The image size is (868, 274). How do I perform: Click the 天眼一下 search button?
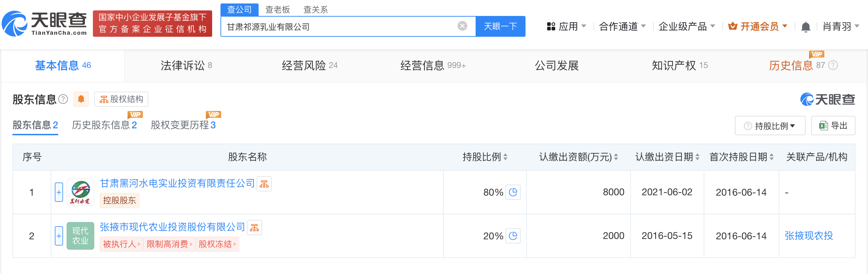point(500,26)
